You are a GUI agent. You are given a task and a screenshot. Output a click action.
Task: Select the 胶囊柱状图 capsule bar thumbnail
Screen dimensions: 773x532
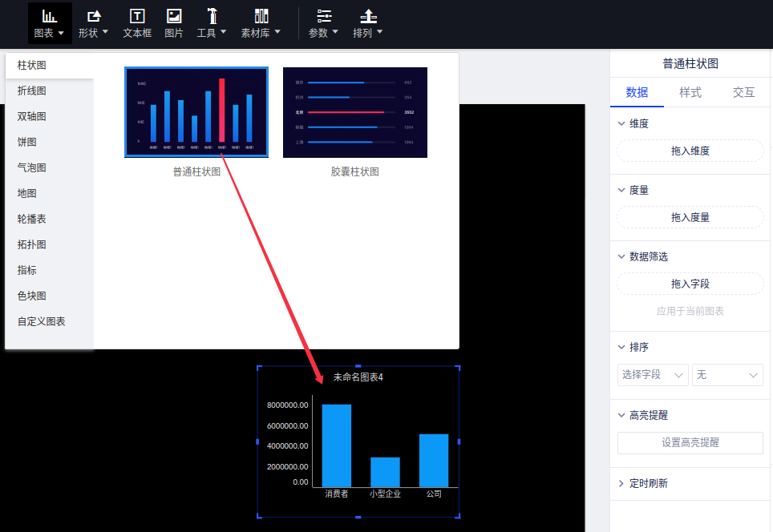tap(354, 112)
